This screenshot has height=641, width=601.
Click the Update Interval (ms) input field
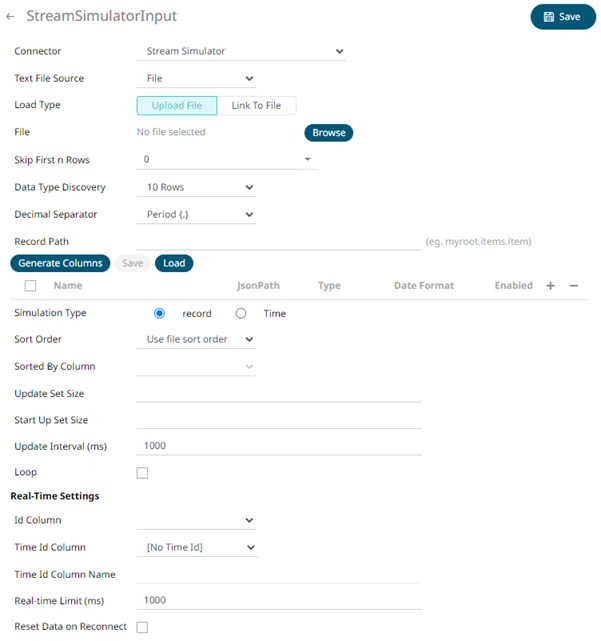(x=278, y=446)
